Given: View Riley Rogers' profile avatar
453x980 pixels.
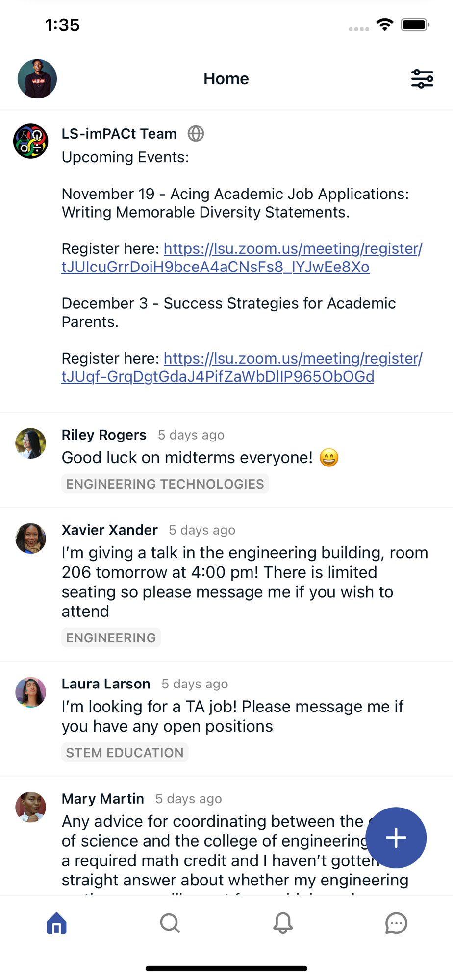Looking at the screenshot, I should [x=30, y=443].
